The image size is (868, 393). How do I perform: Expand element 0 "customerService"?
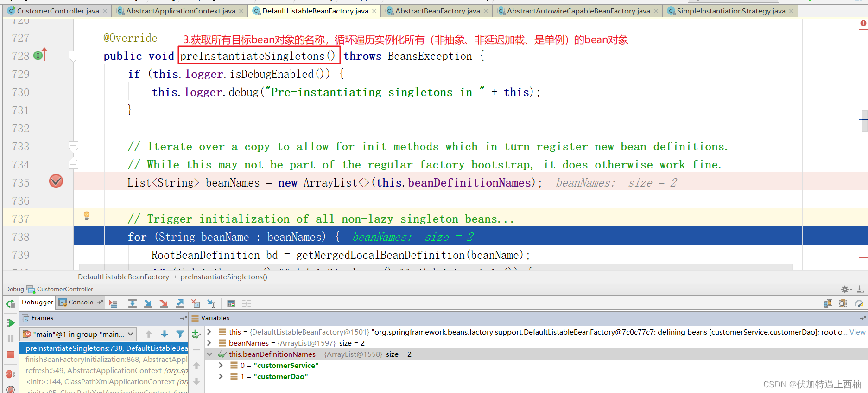[221, 365]
